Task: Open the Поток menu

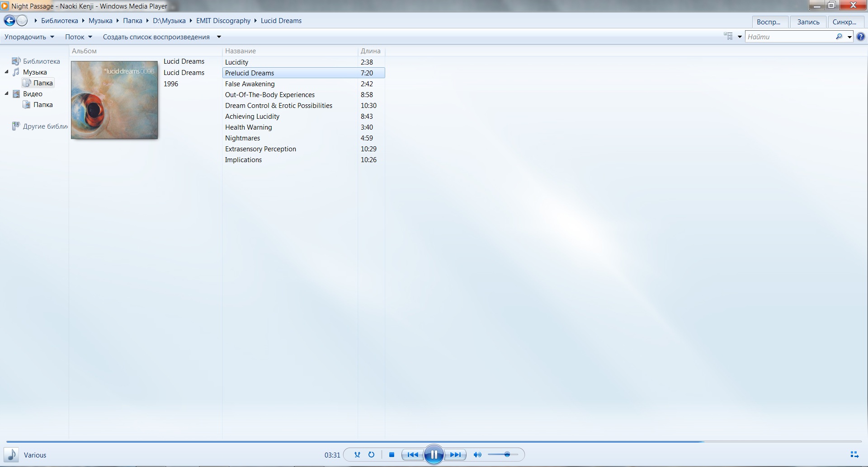Action: [79, 37]
